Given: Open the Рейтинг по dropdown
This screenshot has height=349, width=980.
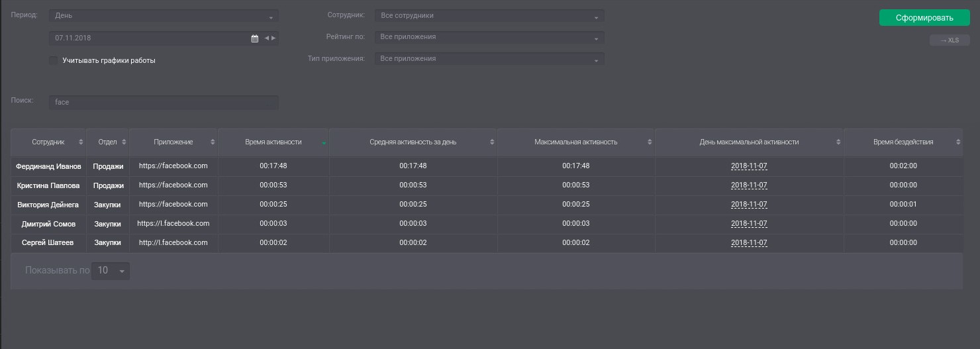Looking at the screenshot, I should [489, 37].
